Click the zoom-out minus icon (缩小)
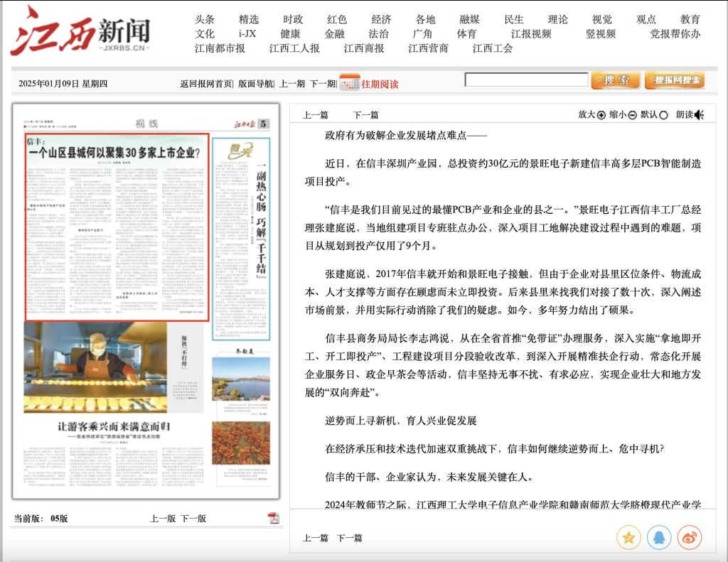The width and height of the screenshot is (728, 562). (632, 115)
